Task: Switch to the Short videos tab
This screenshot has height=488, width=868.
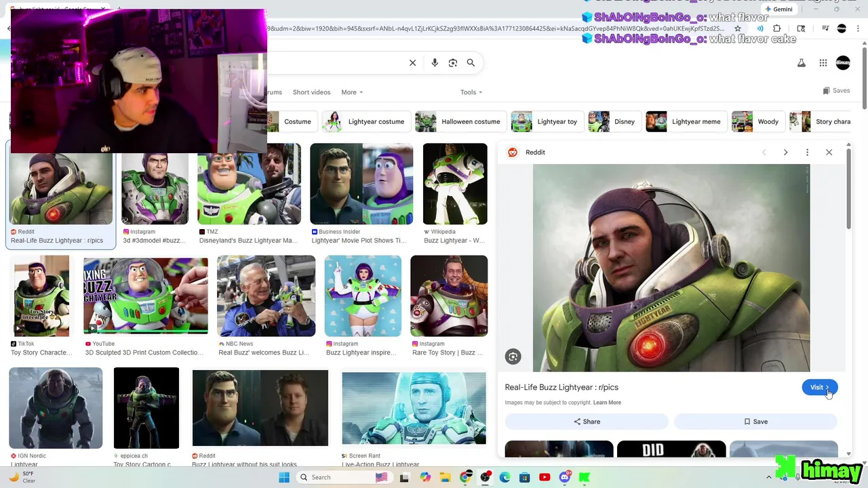Action: pyautogui.click(x=311, y=92)
